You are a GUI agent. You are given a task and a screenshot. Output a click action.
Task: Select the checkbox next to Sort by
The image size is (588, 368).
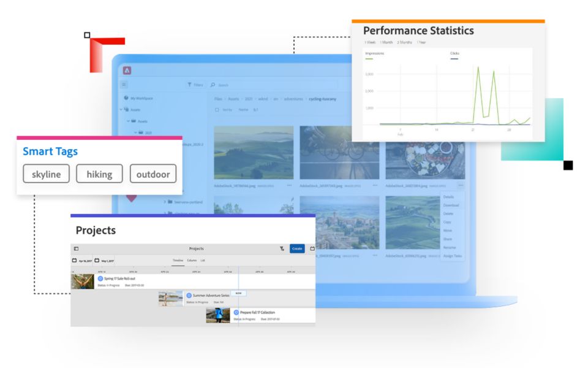click(217, 110)
